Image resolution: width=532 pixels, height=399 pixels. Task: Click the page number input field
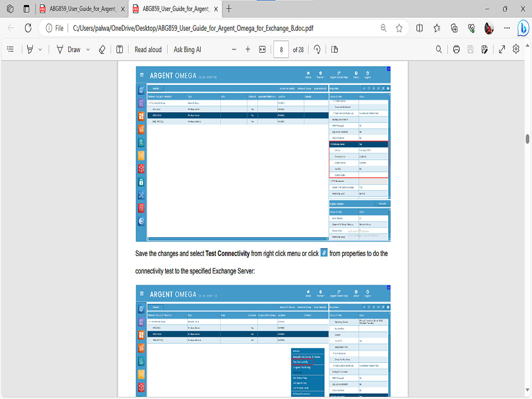[281, 49]
